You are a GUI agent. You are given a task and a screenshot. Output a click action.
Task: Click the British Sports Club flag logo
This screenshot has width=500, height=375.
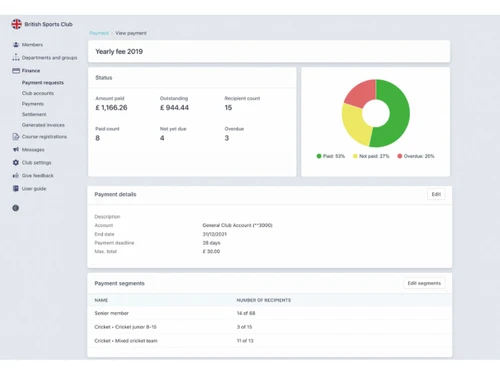tap(16, 24)
